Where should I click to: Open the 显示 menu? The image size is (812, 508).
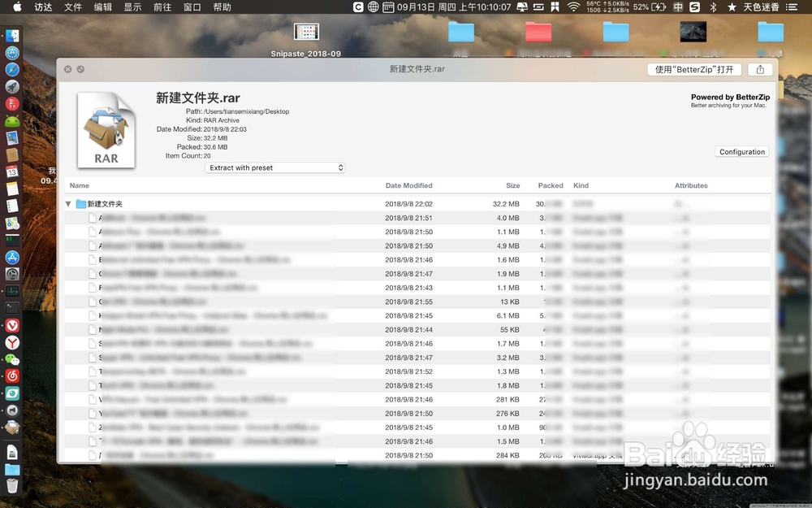pyautogui.click(x=132, y=7)
